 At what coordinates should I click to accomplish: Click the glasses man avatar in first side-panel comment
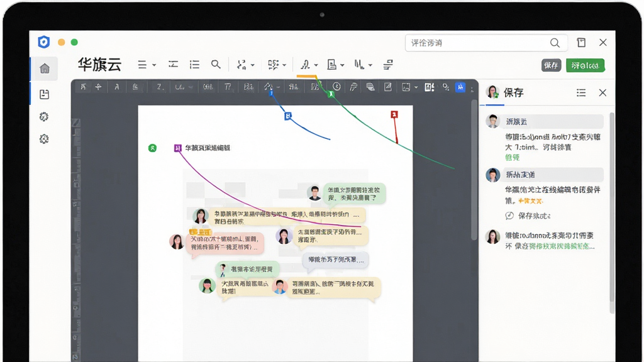point(492,121)
